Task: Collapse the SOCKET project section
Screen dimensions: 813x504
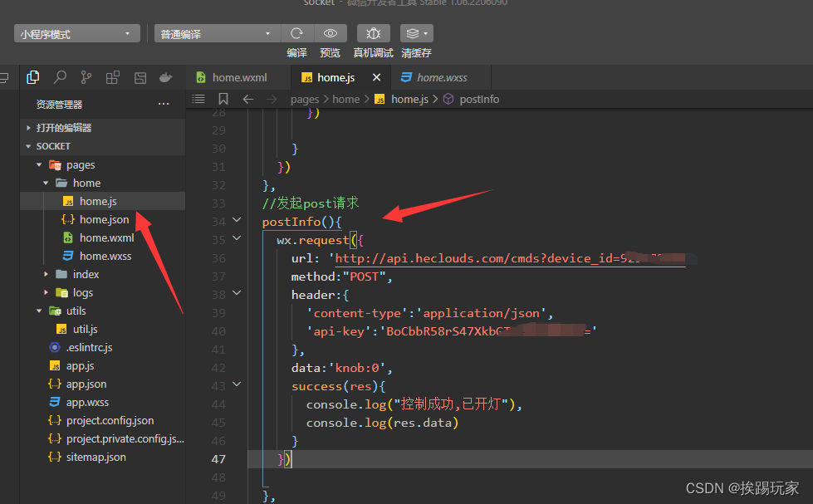Action: [x=102, y=146]
